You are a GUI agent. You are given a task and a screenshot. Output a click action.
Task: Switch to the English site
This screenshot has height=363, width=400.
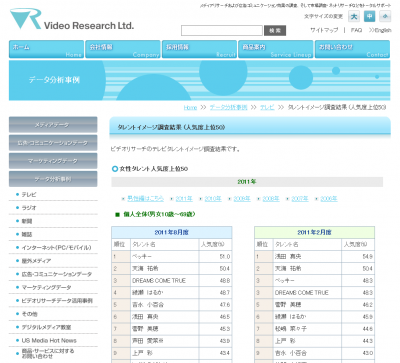(380, 30)
